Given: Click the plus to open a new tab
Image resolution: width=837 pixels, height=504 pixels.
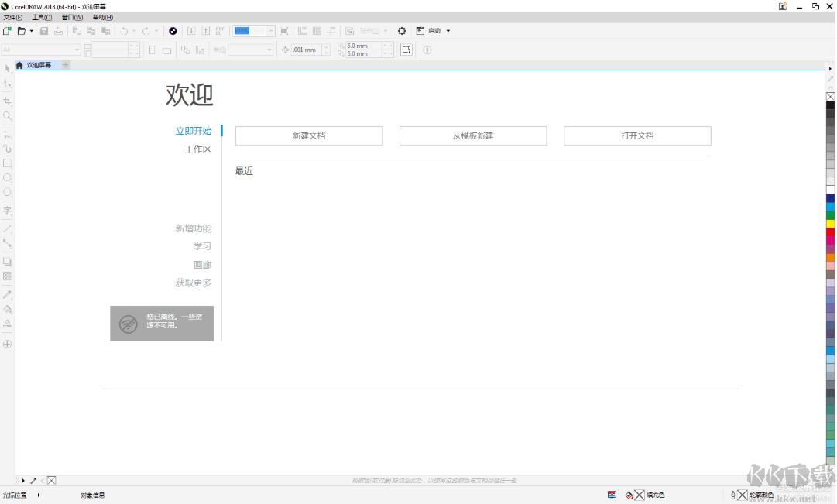Looking at the screenshot, I should tap(66, 65).
